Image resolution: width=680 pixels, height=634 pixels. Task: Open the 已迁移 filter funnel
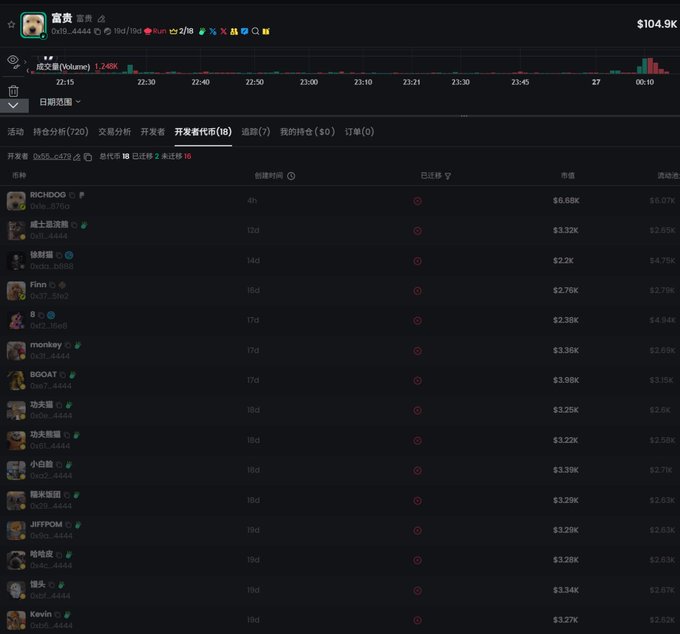pyautogui.click(x=448, y=176)
